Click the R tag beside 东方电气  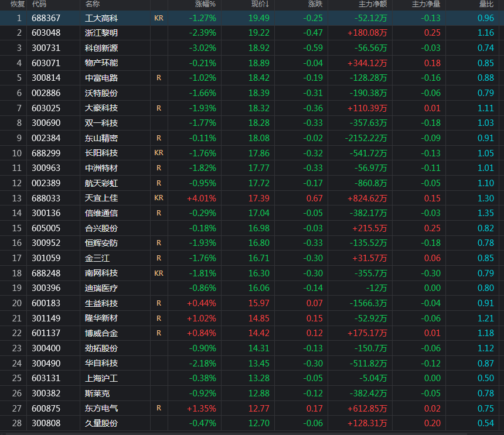[x=159, y=408]
